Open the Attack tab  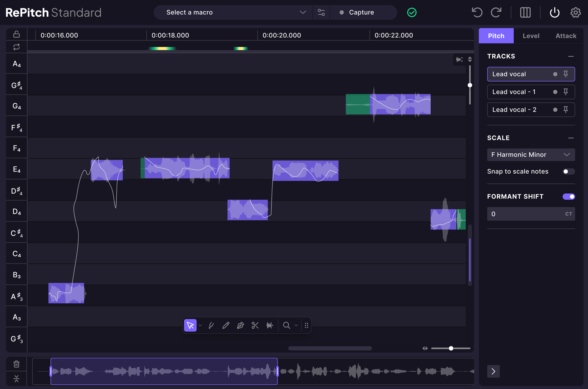[x=566, y=35]
